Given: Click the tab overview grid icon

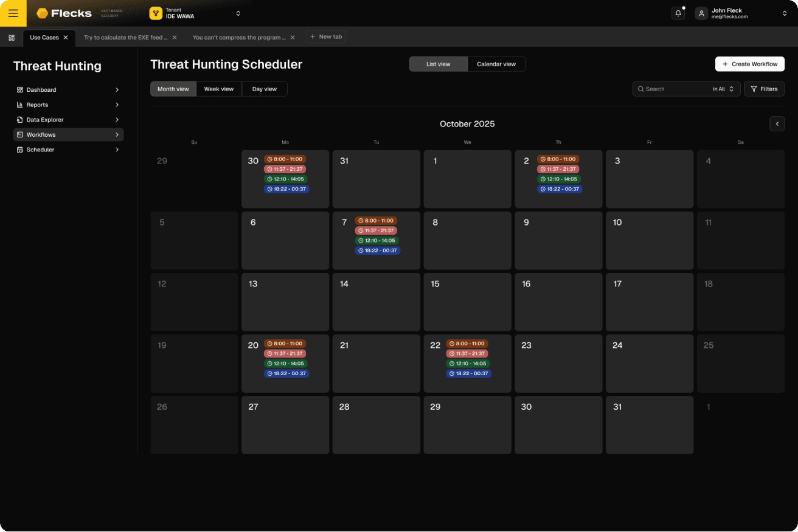Looking at the screenshot, I should click(12, 38).
